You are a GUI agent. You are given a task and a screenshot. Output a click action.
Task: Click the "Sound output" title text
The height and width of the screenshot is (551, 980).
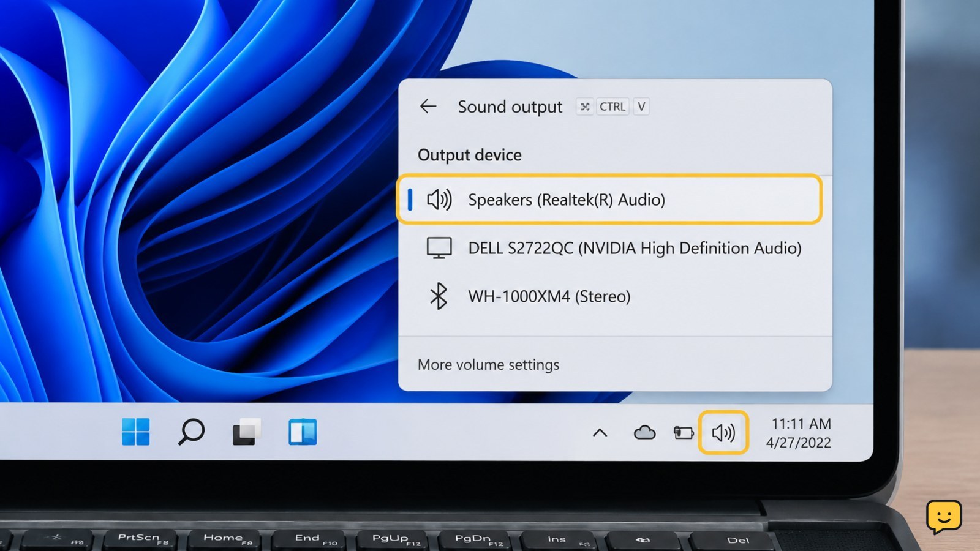510,107
